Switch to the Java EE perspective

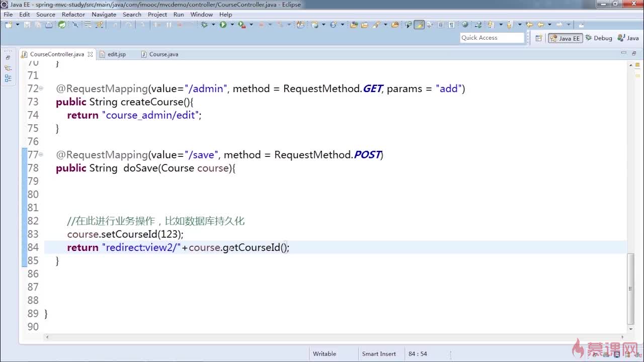(x=565, y=38)
